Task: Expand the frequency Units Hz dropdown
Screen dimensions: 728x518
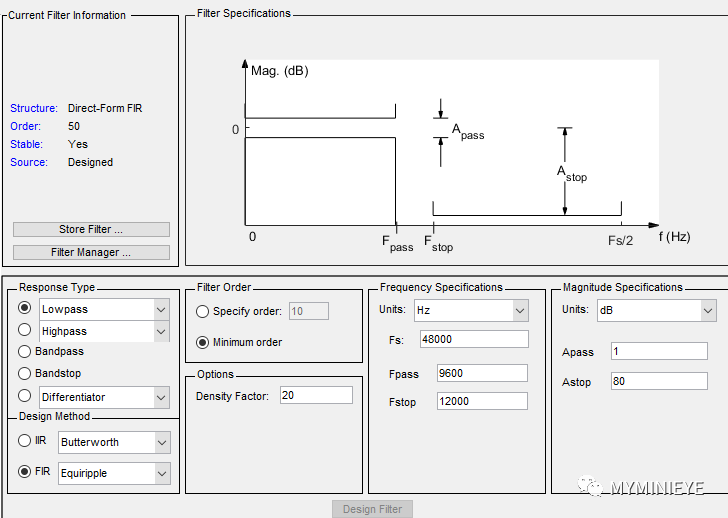Action: (519, 311)
